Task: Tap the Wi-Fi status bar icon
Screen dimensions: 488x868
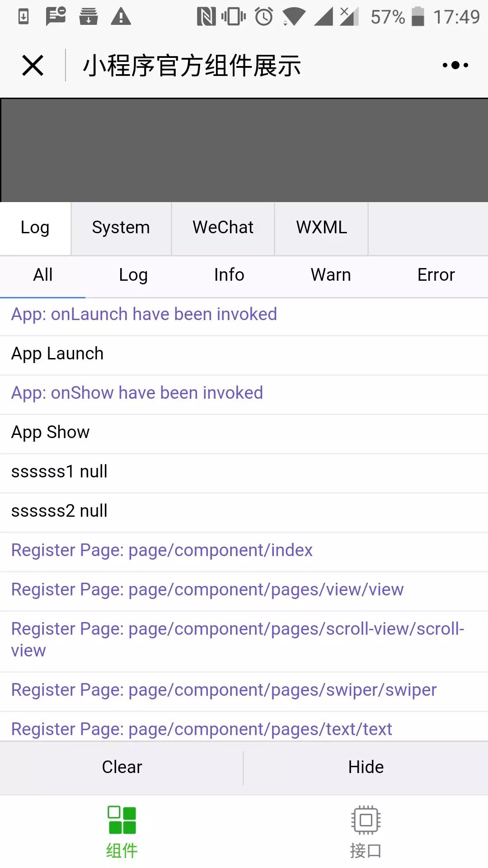Action: click(x=294, y=17)
